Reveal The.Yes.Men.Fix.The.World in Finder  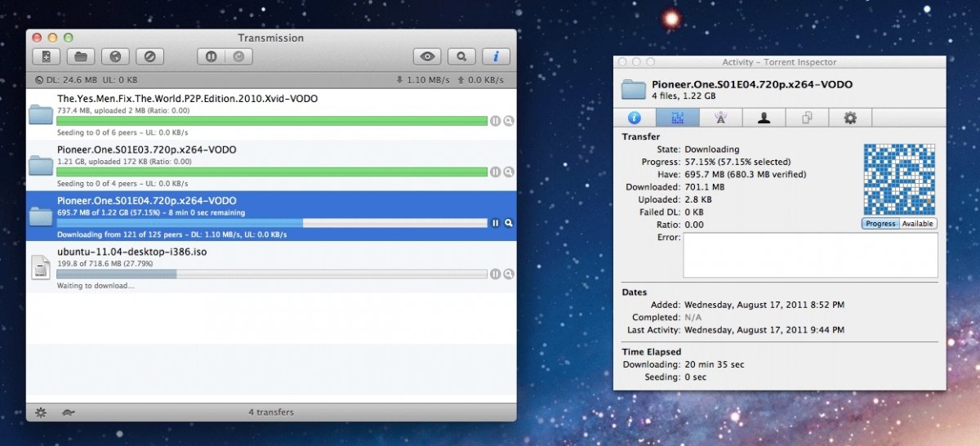(x=508, y=121)
